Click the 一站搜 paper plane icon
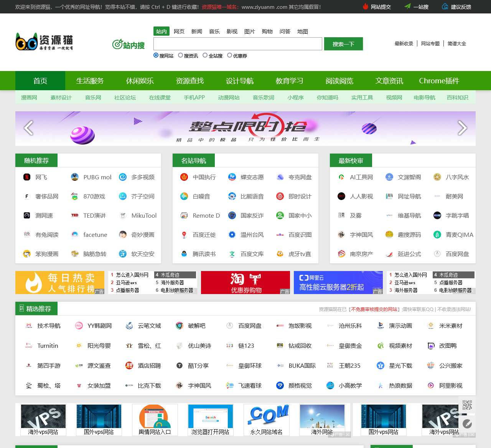Viewport: 491px width, 448px height. coord(407,7)
